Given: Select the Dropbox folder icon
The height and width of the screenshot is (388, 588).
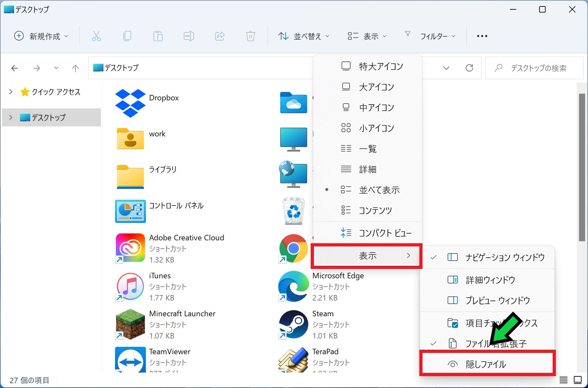Looking at the screenshot, I should pos(130,103).
